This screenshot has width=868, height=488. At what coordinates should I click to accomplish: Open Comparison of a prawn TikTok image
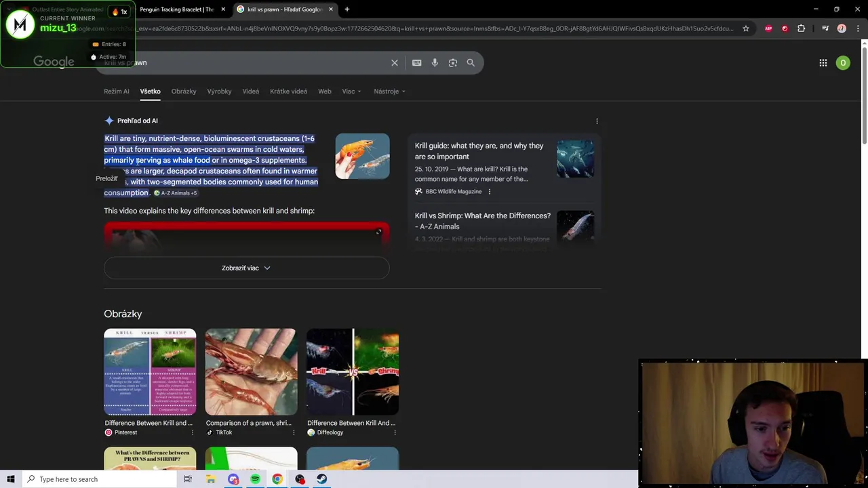tap(251, 372)
